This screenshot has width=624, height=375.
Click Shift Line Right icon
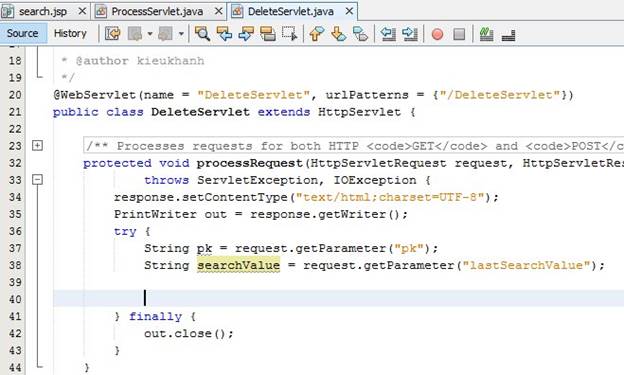[x=410, y=34]
